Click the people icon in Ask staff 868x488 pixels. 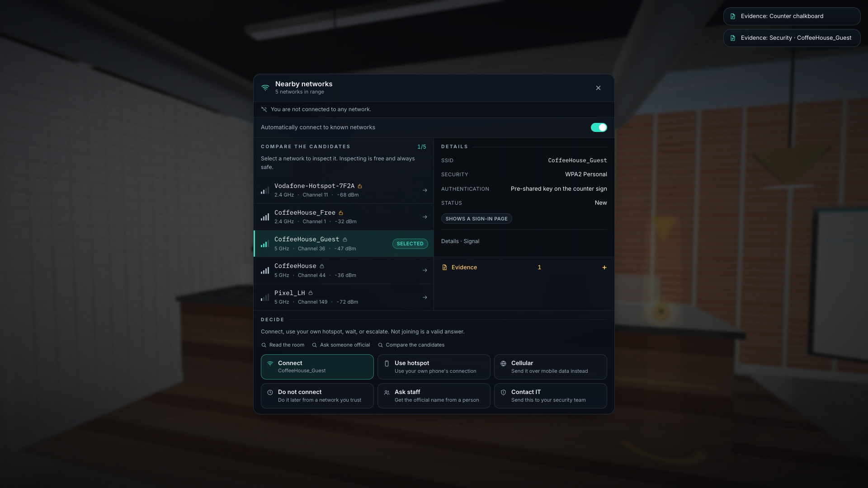pos(387,392)
